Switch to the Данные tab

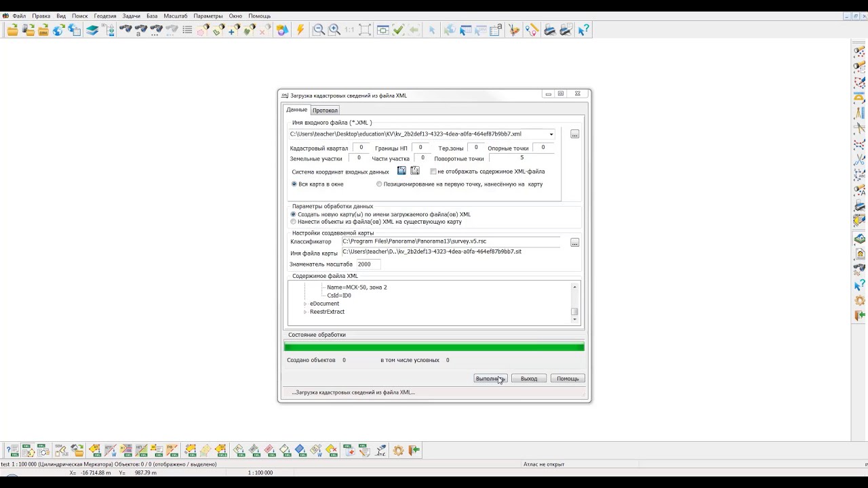296,110
